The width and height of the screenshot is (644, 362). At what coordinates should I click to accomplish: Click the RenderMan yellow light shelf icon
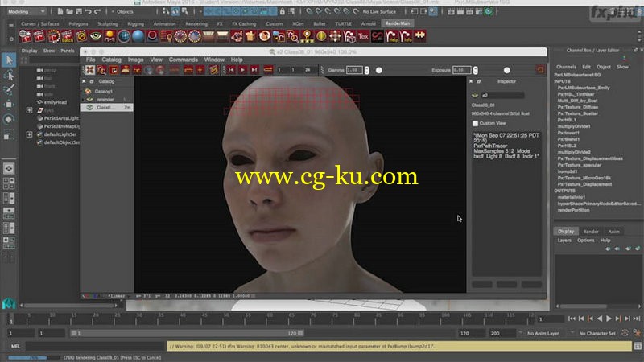pos(109,36)
